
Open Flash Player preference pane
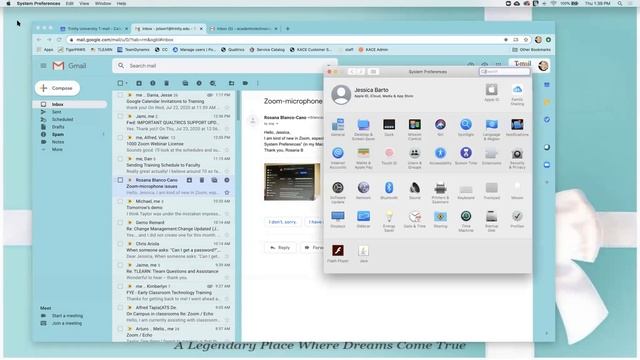coord(338,250)
